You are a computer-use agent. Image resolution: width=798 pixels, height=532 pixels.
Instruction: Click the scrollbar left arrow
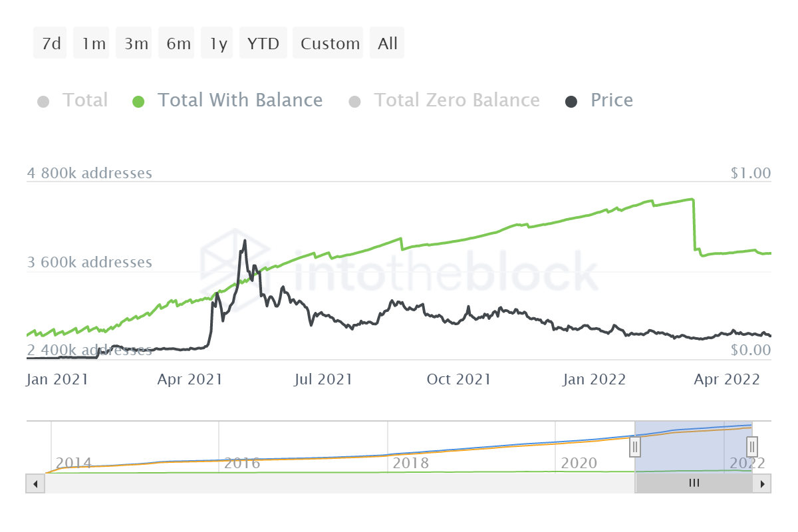(x=35, y=483)
